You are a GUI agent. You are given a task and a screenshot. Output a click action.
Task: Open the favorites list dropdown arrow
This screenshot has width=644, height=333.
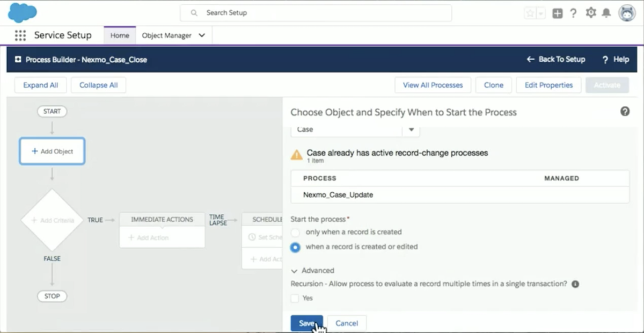tap(541, 13)
